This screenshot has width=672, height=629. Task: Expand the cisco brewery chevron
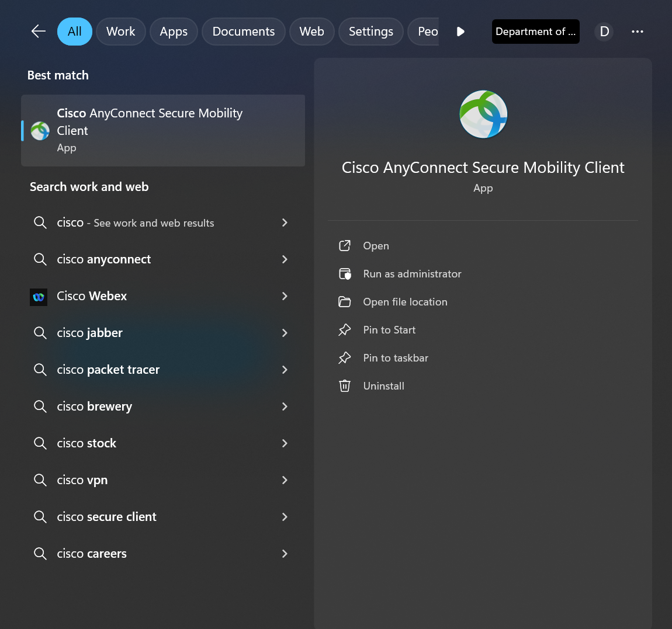[285, 406]
